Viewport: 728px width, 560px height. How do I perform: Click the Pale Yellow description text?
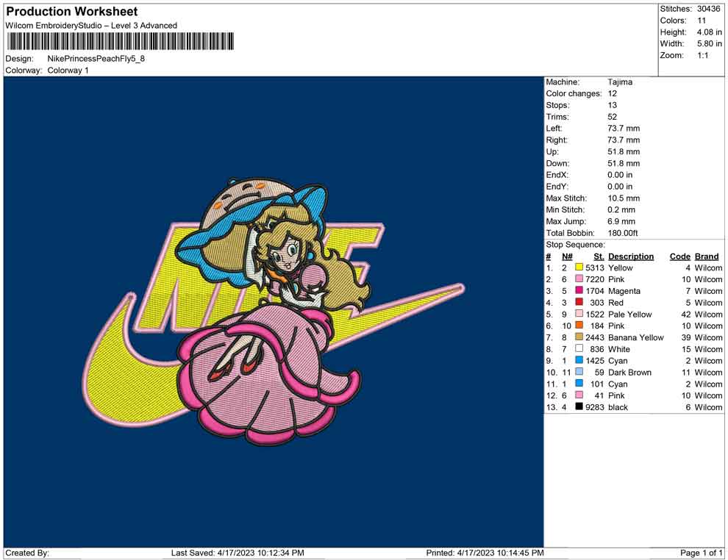[x=629, y=314]
